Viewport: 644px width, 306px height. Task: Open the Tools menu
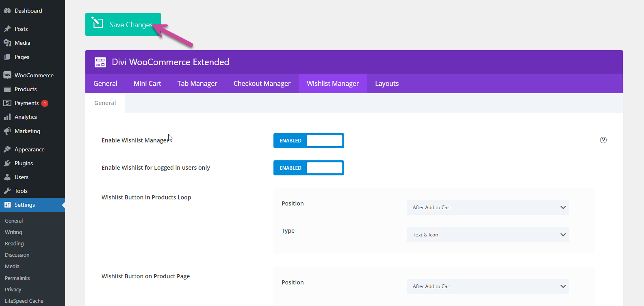[x=33, y=191]
